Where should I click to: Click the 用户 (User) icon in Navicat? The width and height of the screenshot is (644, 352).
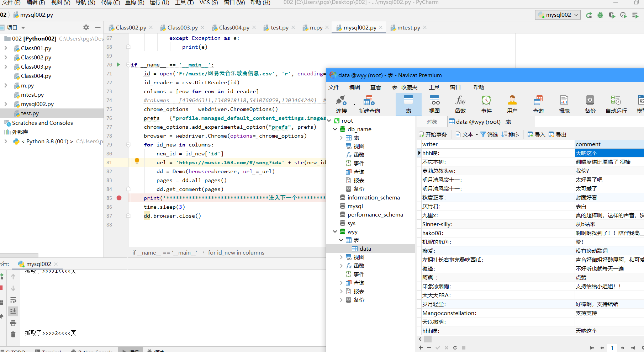click(x=512, y=104)
